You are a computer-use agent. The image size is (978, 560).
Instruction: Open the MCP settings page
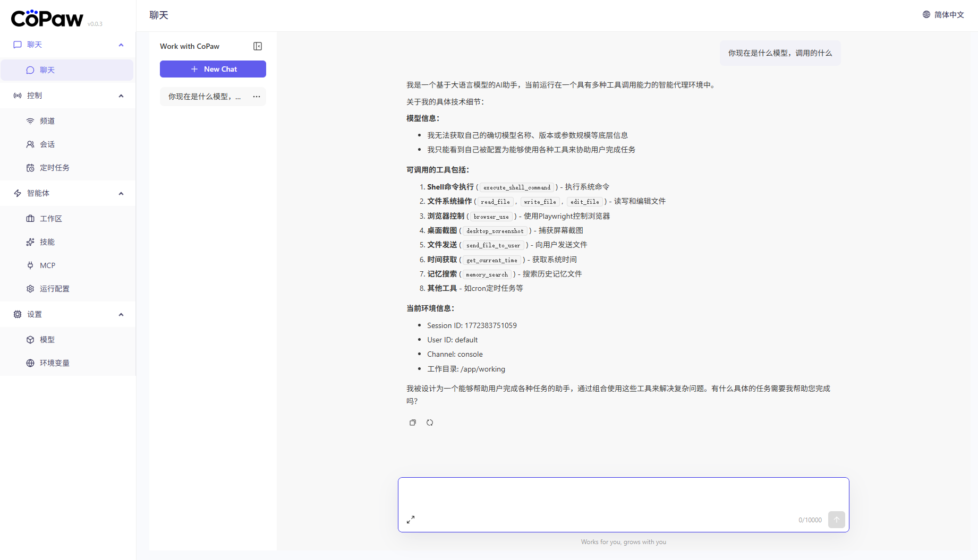pyautogui.click(x=47, y=265)
